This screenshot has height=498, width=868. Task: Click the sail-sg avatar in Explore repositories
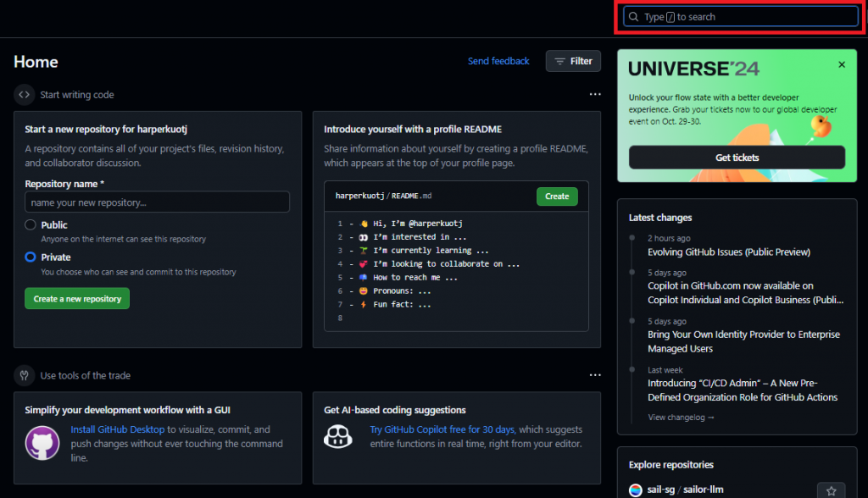tap(636, 490)
